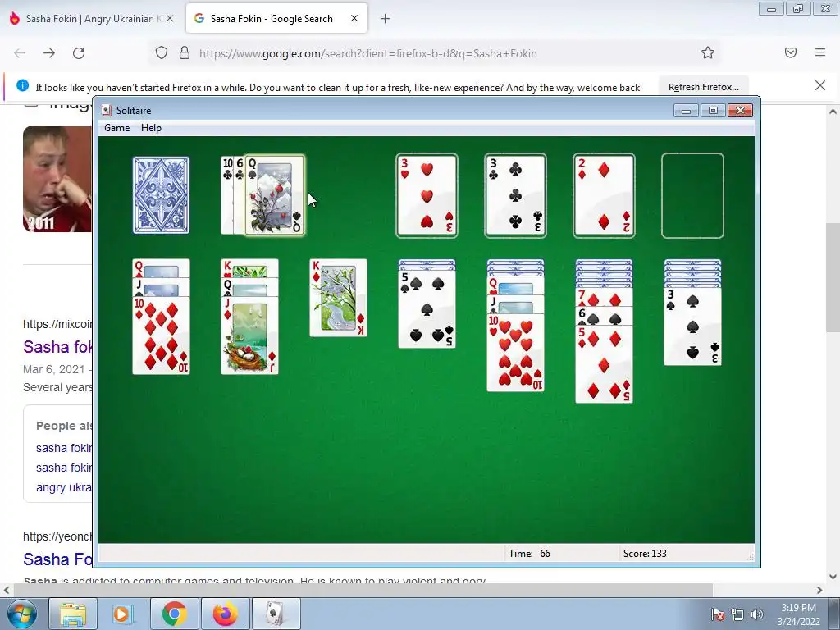Click the volume speaker tray icon
The image size is (840, 630).
756,614
